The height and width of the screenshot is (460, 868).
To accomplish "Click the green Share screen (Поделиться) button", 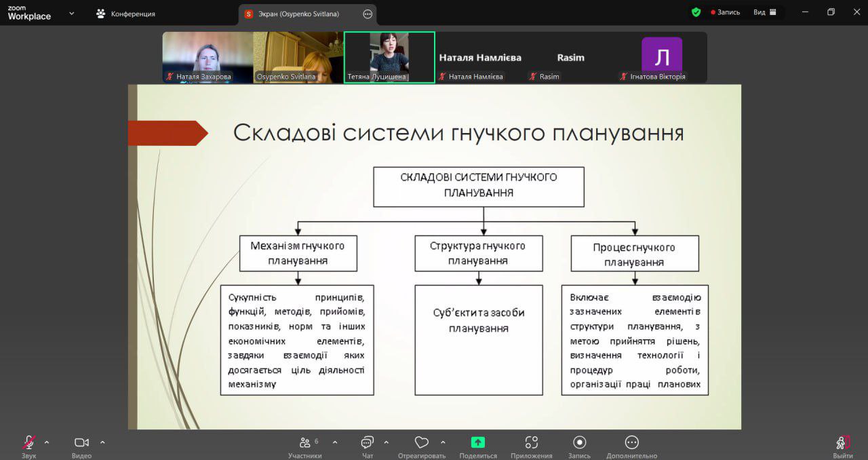I will [478, 444].
